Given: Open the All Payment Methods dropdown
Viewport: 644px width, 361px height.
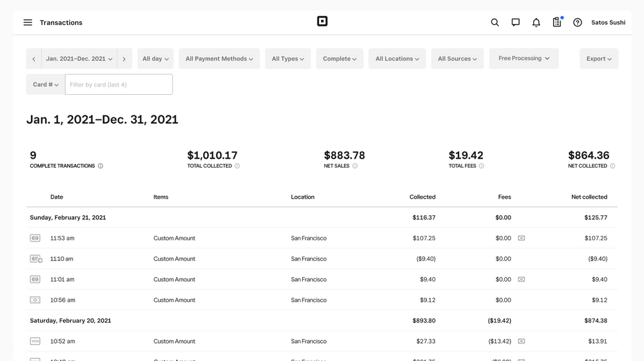Looking at the screenshot, I should click(x=219, y=59).
